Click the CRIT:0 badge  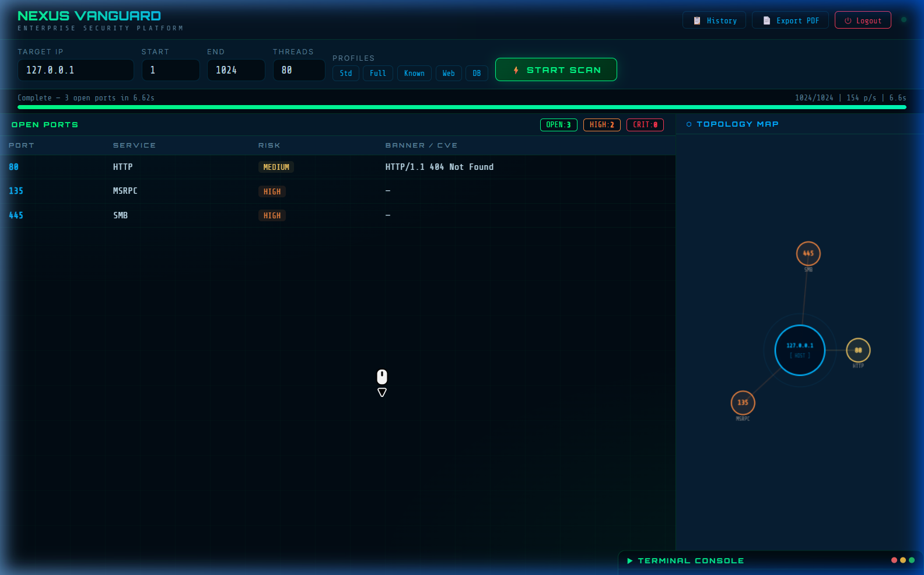645,125
